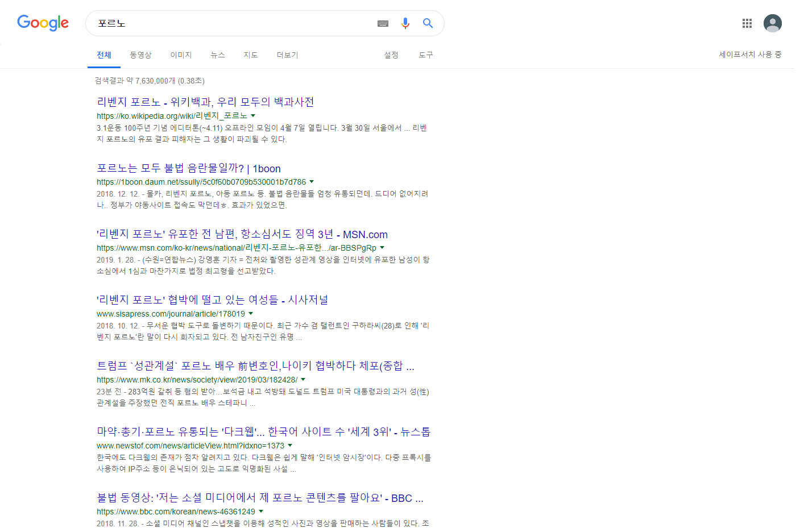Click the Wikipedia snippet about 3.1운동 100주년
Viewport: 808px width, 532px height.
coord(262,134)
